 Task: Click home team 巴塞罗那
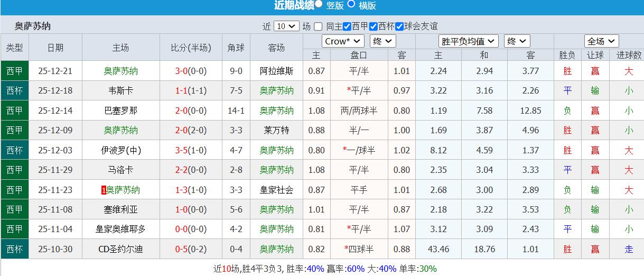[x=120, y=111]
